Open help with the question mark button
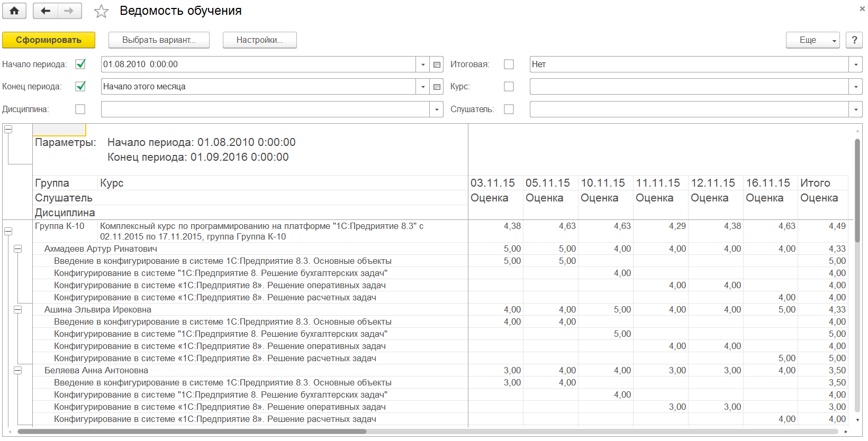The width and height of the screenshot is (868, 441). 854,40
